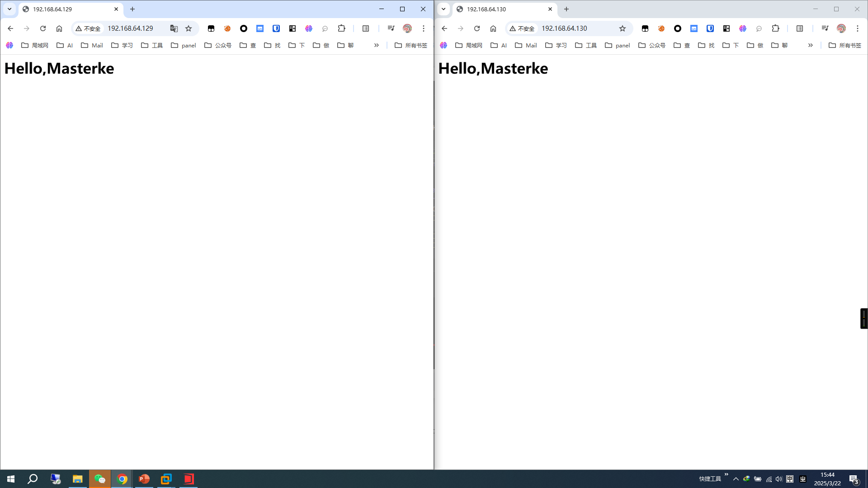Expand the tab search arrow in right window
The height and width of the screenshot is (488, 868).
[x=443, y=9]
